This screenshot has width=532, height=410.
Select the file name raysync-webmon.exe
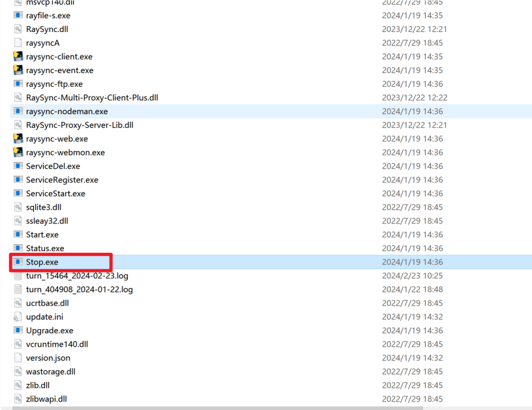click(65, 153)
